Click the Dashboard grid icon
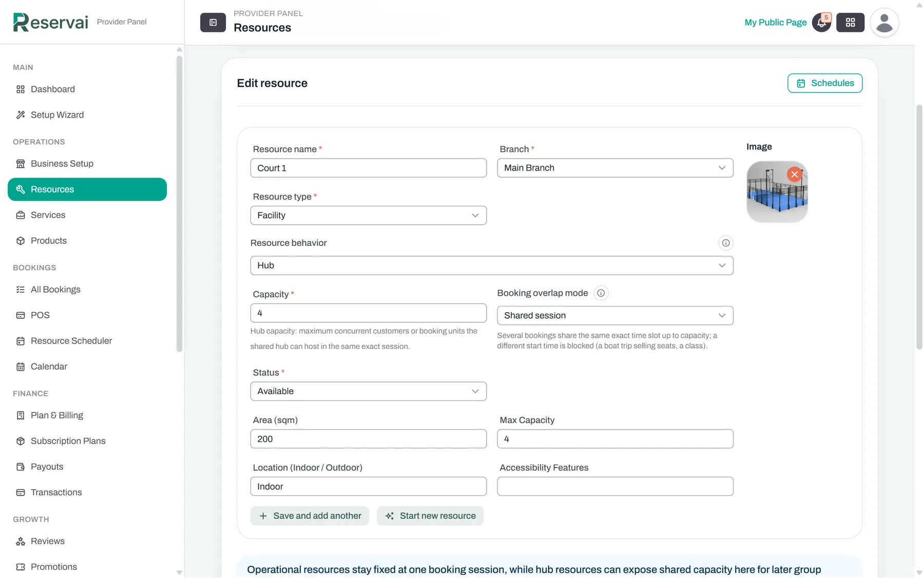The image size is (924, 578). pos(21,89)
